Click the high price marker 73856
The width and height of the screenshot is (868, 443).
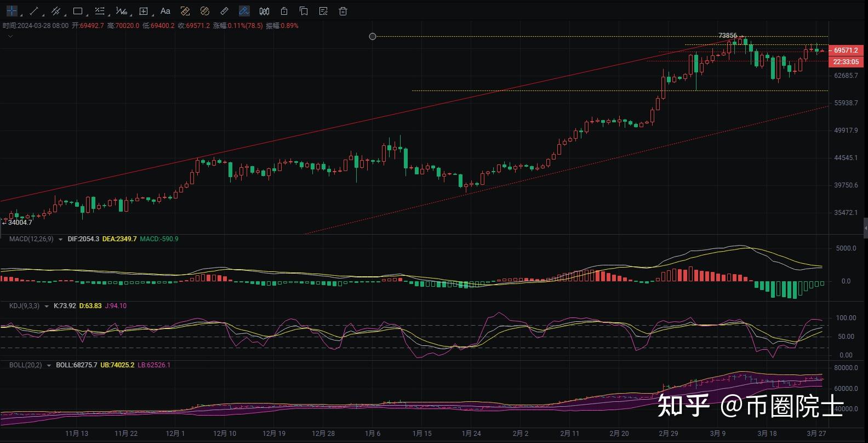pyautogui.click(x=728, y=36)
